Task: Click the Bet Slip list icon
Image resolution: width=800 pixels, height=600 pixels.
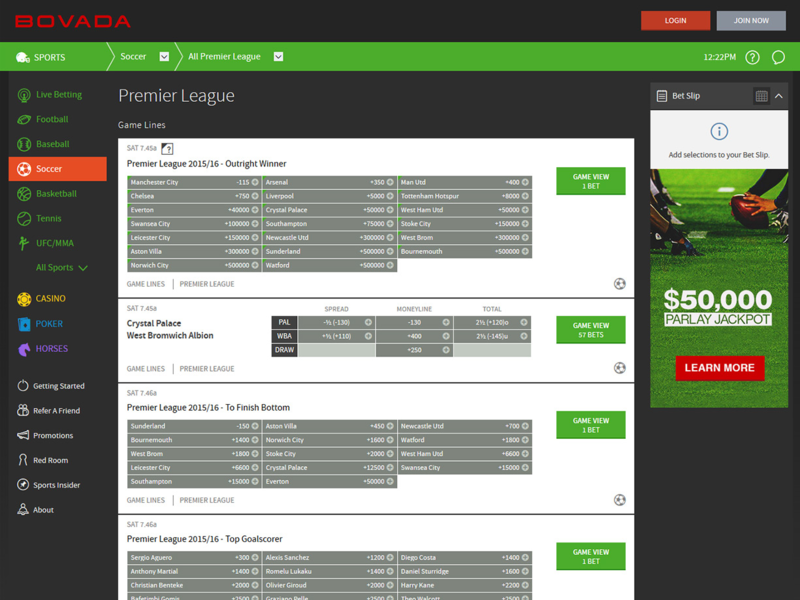Action: [x=662, y=96]
